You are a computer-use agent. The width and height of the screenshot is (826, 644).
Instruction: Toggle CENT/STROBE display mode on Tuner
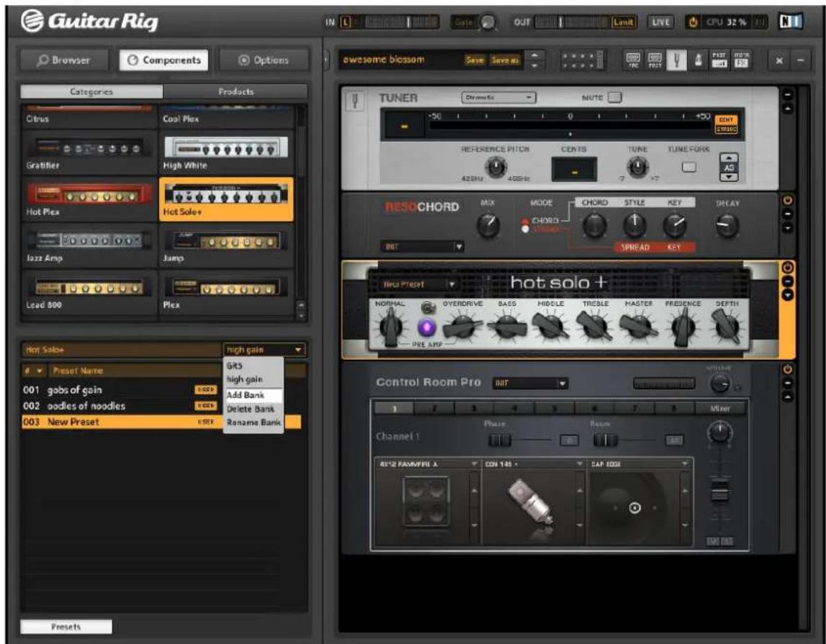tap(726, 124)
